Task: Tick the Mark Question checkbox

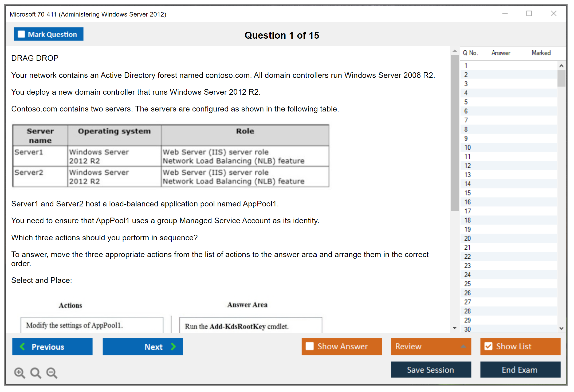Action: click(21, 34)
